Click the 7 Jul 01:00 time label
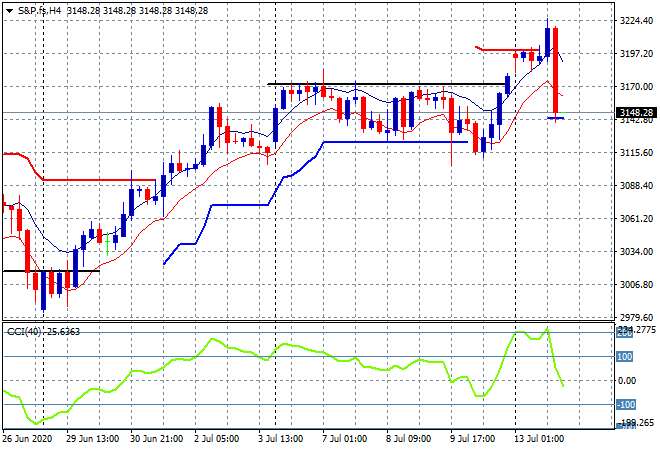The height and width of the screenshot is (450, 660). [x=345, y=439]
